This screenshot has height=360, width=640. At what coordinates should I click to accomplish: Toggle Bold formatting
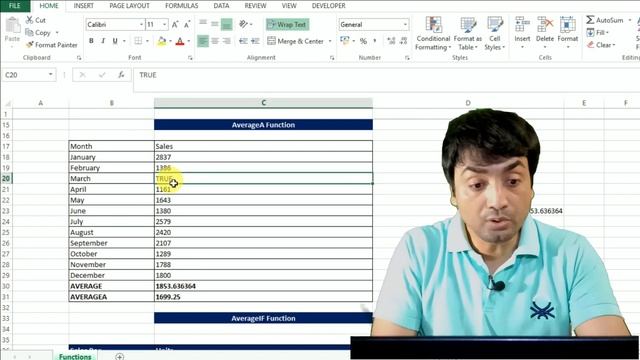pyautogui.click(x=91, y=41)
